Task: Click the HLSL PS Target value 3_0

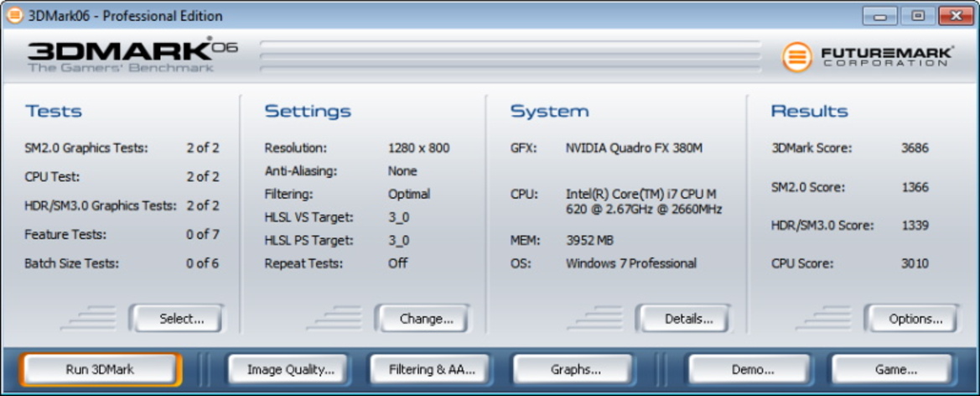Action: pos(399,240)
